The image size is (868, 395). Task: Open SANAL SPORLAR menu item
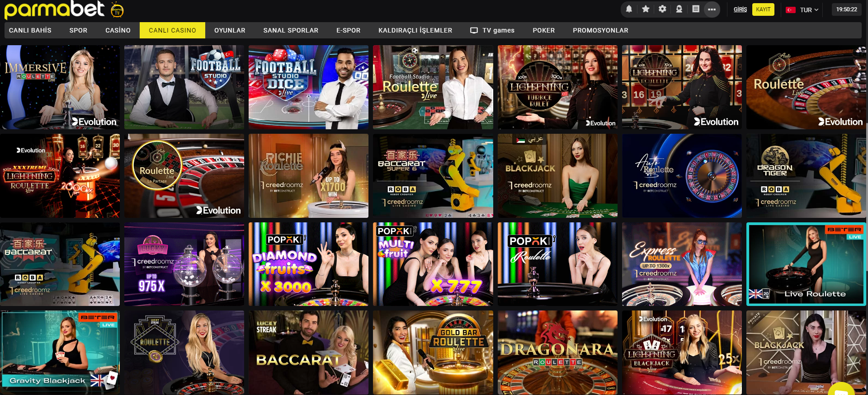pyautogui.click(x=291, y=30)
